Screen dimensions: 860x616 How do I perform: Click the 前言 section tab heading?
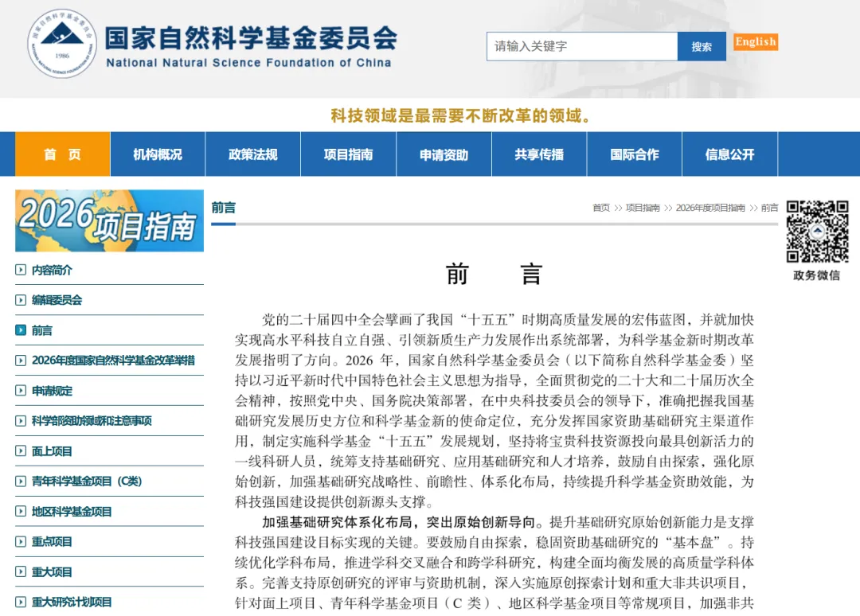(x=224, y=208)
